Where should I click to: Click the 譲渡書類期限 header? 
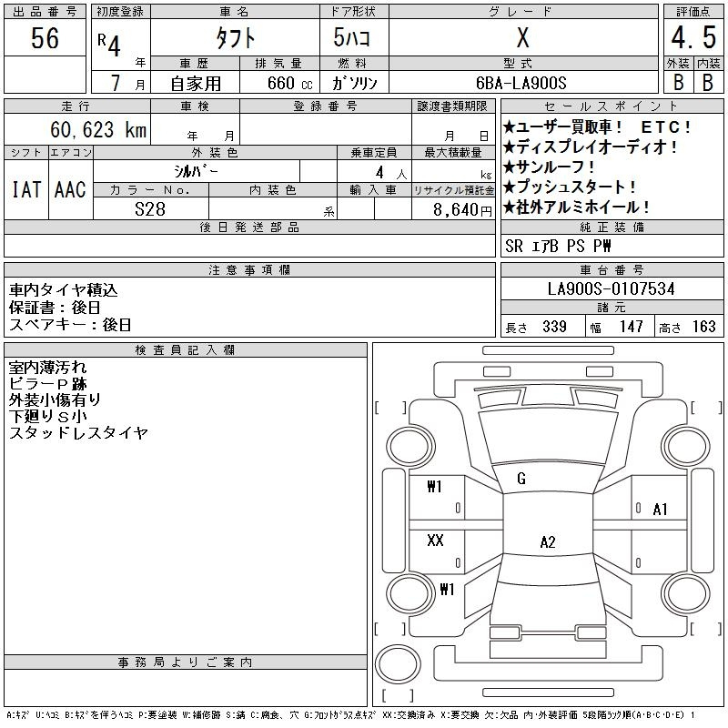(452, 106)
